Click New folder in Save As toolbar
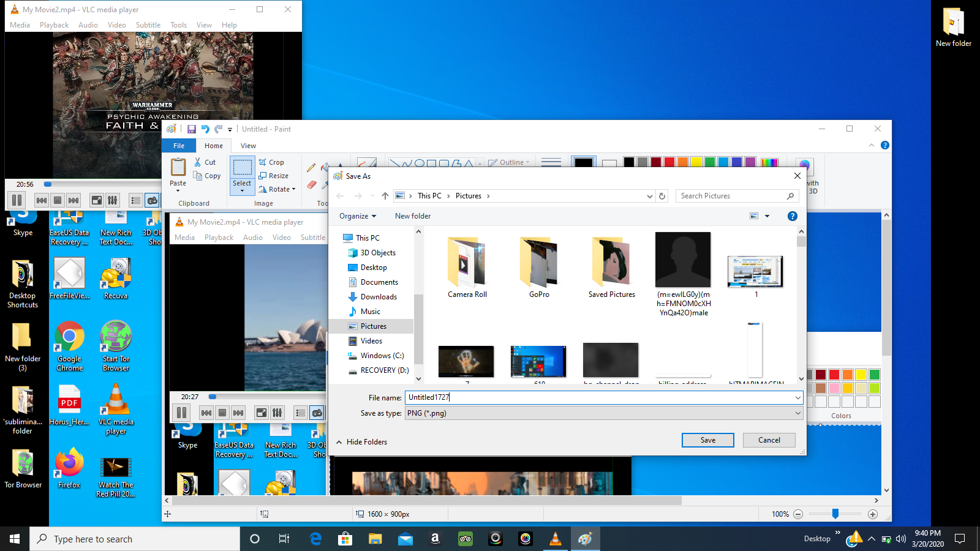 click(x=413, y=216)
